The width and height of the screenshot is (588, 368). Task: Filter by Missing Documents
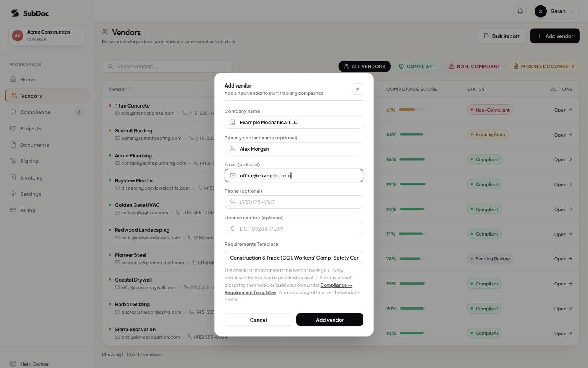tap(543, 66)
